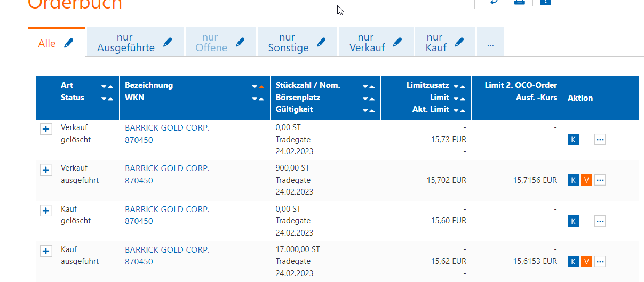
Task: Sort the Bezeichnung column ascending (orange arrow)
Action: (261, 86)
